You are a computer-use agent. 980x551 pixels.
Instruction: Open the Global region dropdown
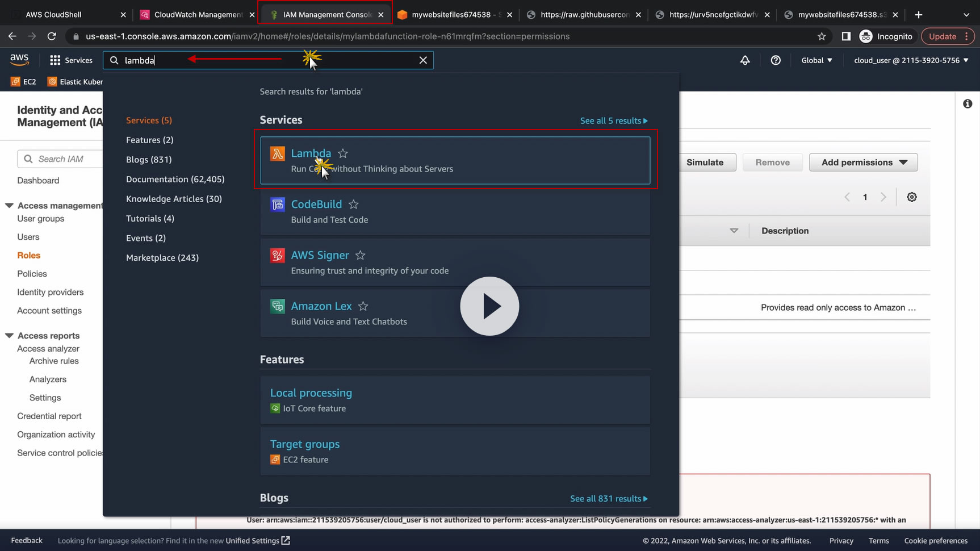(817, 60)
